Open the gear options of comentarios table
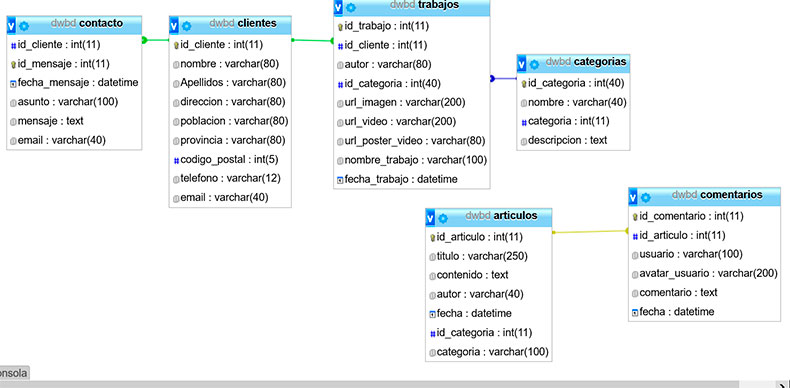Screen dimensions: 790x388 [645, 197]
